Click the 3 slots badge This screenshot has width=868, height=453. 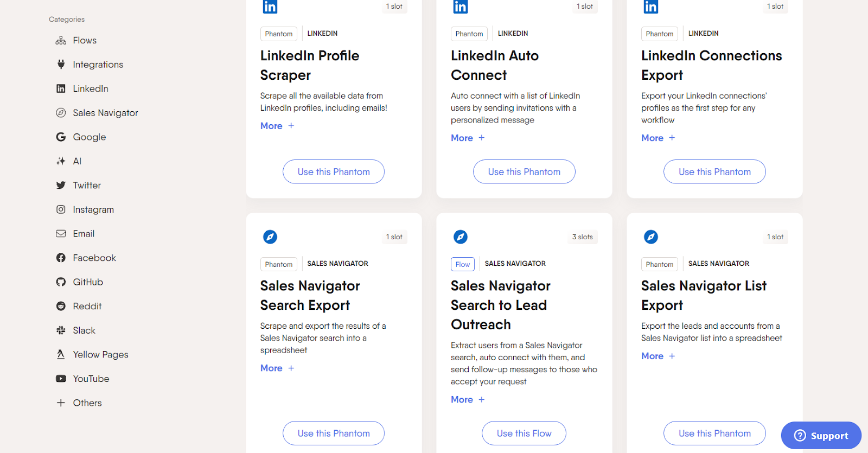pyautogui.click(x=582, y=237)
